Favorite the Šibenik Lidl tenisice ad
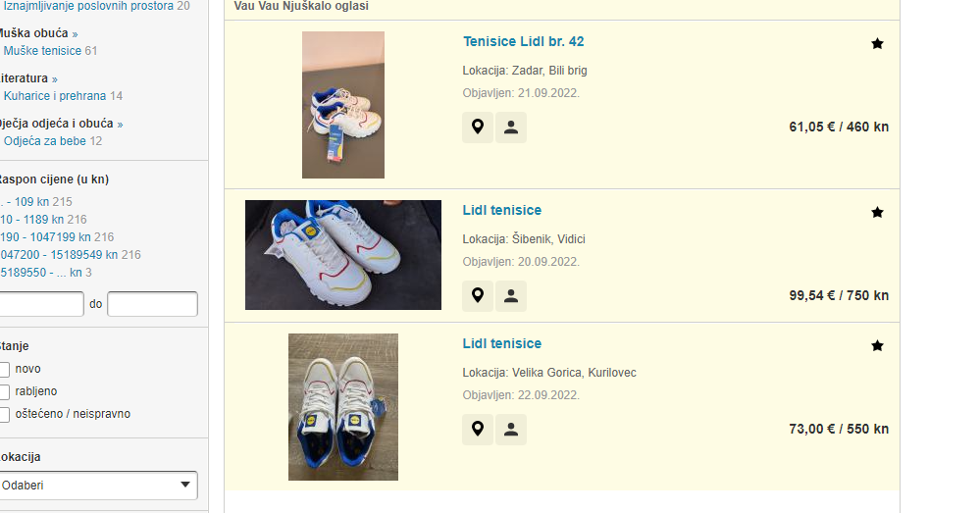 click(x=877, y=213)
